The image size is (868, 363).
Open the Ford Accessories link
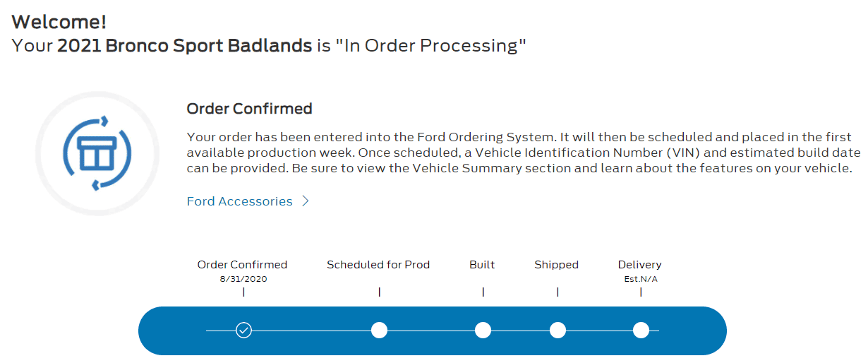point(239,201)
